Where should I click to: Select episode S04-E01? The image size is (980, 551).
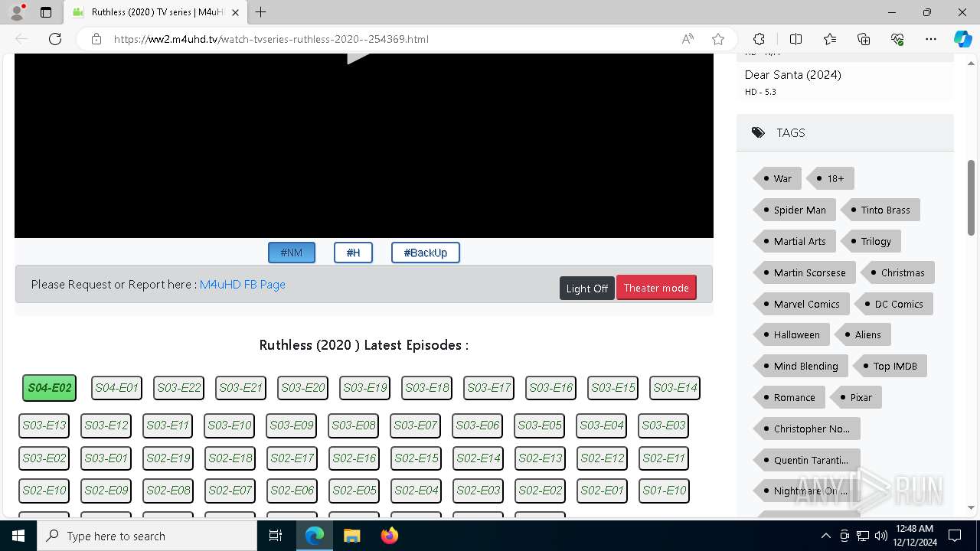pos(116,388)
